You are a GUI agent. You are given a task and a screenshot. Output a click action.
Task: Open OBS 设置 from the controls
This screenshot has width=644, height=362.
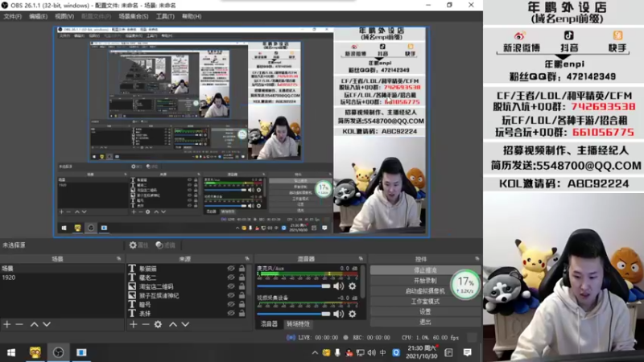425,311
